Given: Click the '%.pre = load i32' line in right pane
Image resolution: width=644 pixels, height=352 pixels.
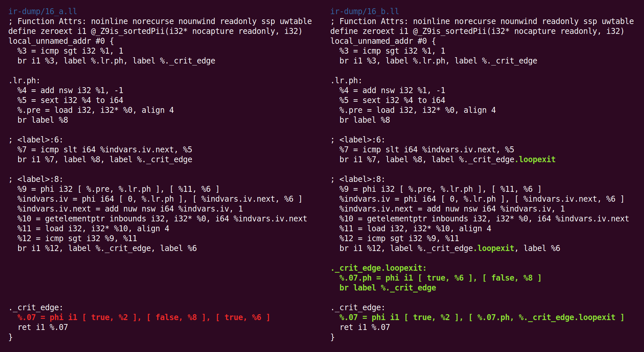Looking at the screenshot, I should point(417,110).
